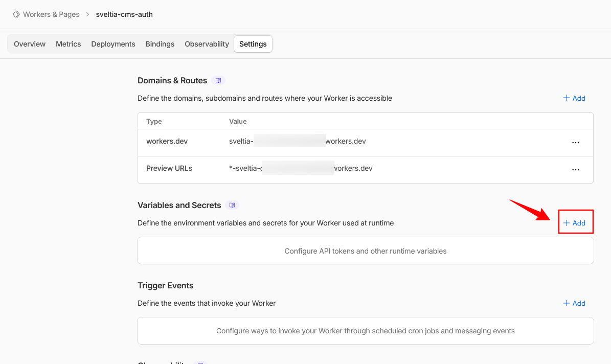The width and height of the screenshot is (611, 364).
Task: Click the Value column header
Action: coord(238,121)
